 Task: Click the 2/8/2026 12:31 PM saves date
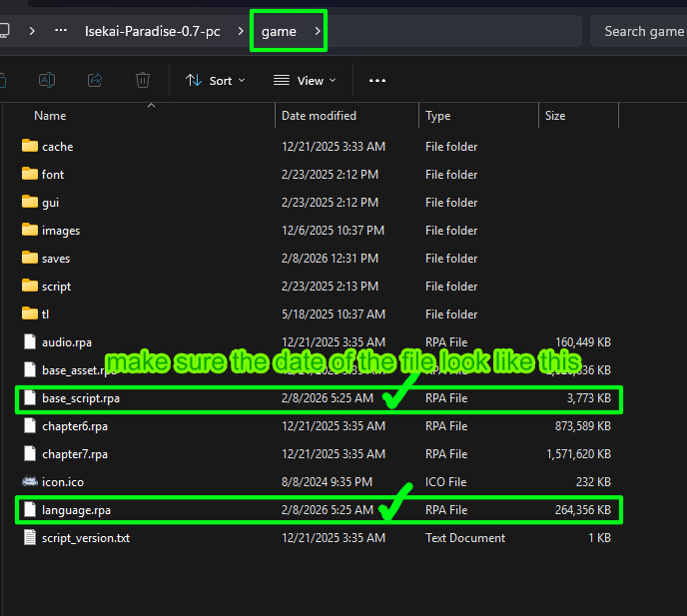(x=330, y=259)
